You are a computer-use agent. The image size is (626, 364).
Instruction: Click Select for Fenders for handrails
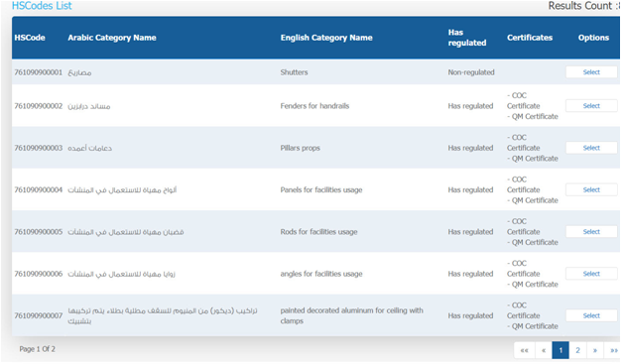click(591, 106)
